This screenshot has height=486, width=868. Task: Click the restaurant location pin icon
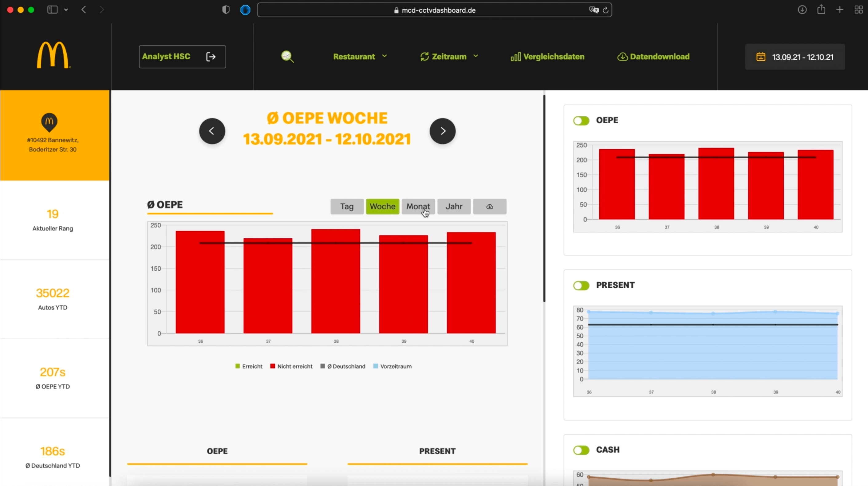point(49,122)
